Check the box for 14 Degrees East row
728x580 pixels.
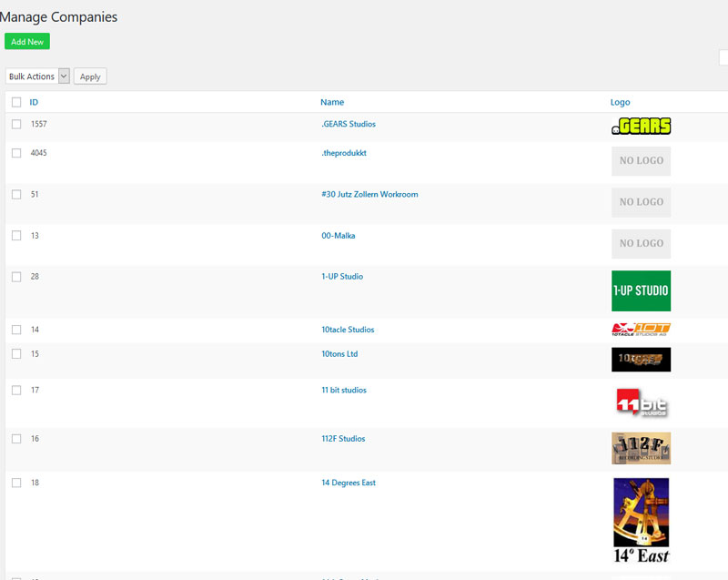(16, 483)
